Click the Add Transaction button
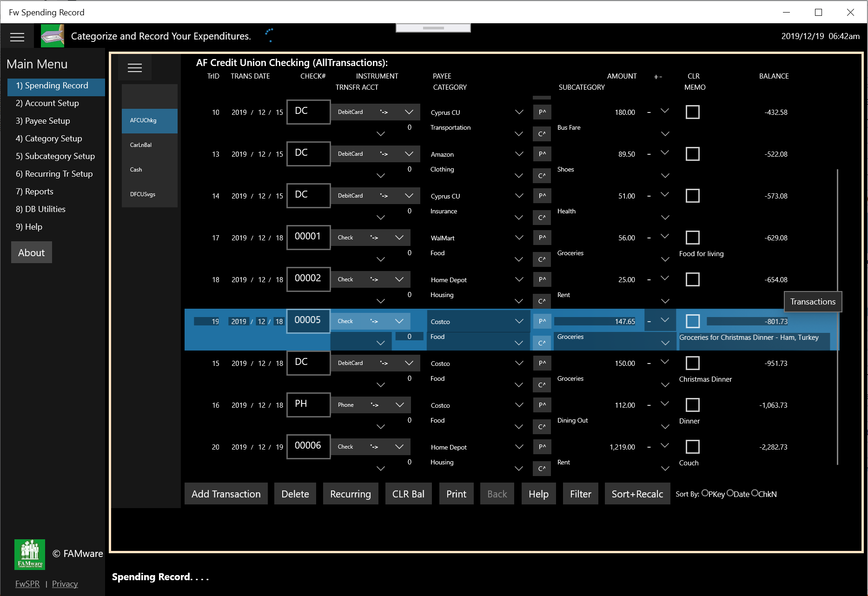The width and height of the screenshot is (868, 596). [x=226, y=494]
